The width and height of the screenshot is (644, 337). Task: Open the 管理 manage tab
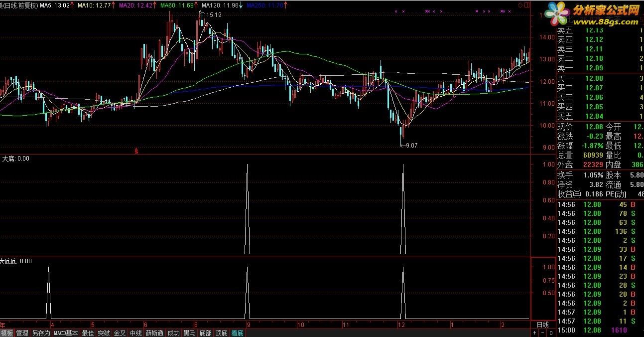(22, 333)
